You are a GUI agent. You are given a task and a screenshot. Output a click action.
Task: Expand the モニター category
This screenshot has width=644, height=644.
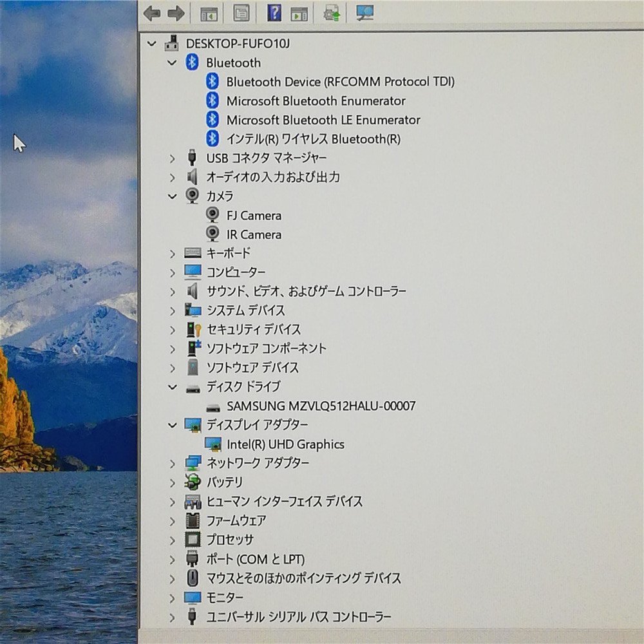(x=173, y=598)
